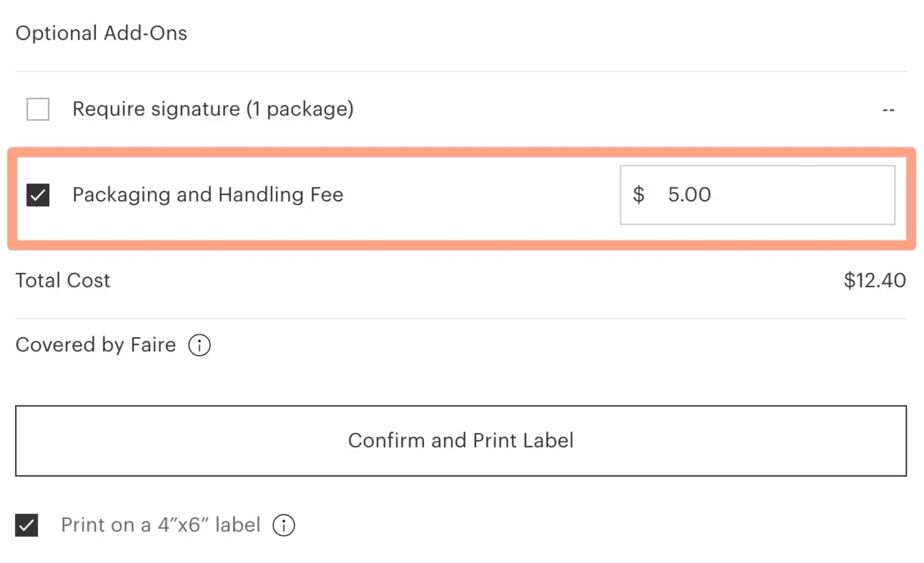Click info icon beside 4"x6" label option
This screenshot has width=924, height=563.
(284, 525)
